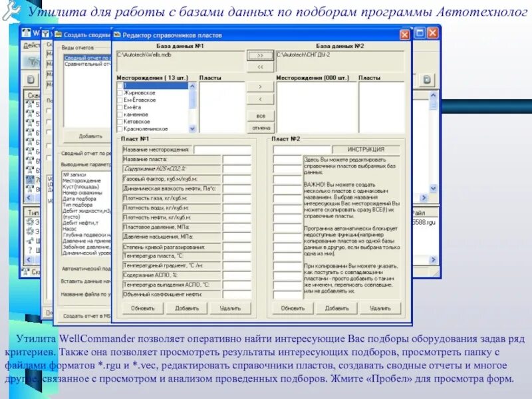This screenshot has width=532, height=399.
Task: Select Дебит нефти,т in output parameters list
Action: pyautogui.click(x=80, y=223)
